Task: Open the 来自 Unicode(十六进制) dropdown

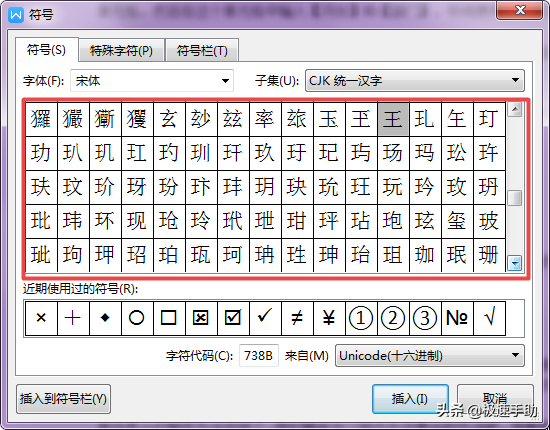Action: [x=430, y=356]
